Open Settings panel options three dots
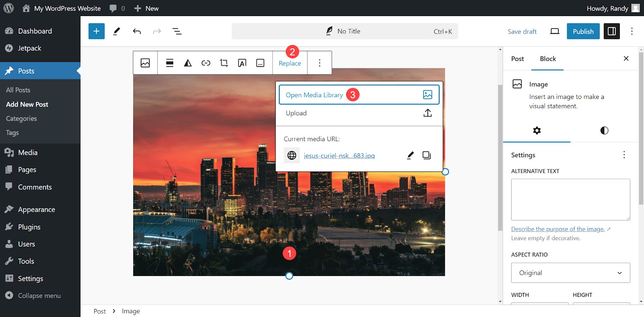 pos(624,155)
